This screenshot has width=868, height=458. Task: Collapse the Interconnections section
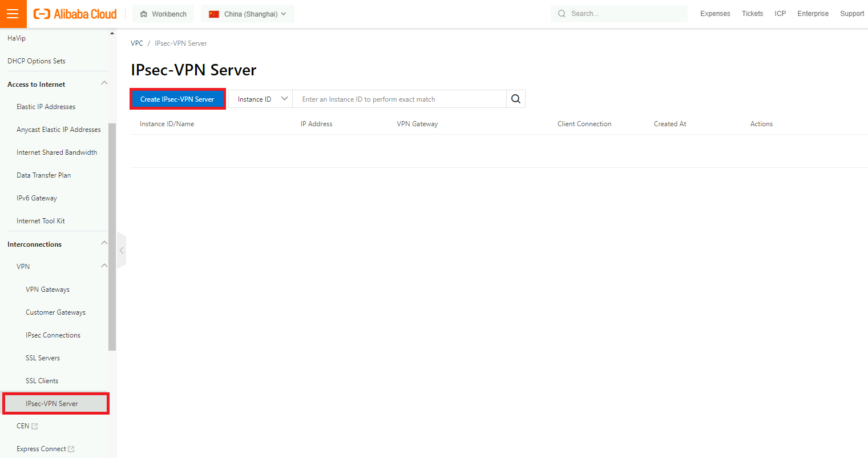(104, 243)
